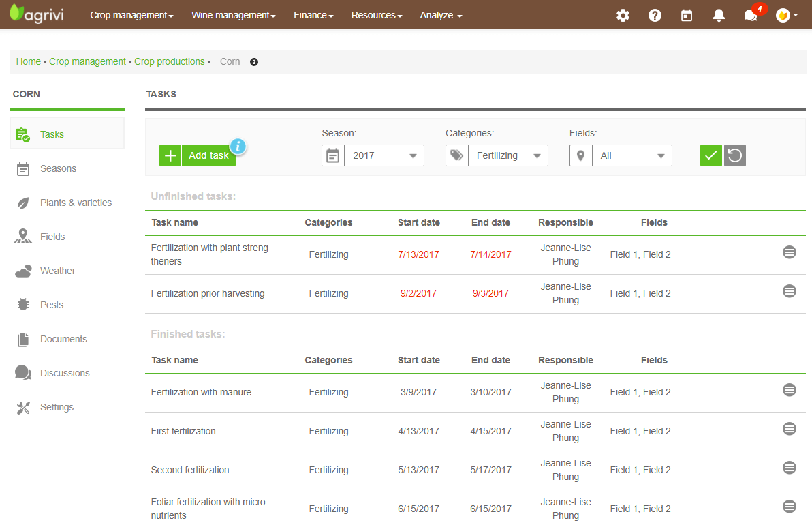Screen dimensions: 812x525
Task: Open chat messages with 4 badge
Action: click(751, 15)
